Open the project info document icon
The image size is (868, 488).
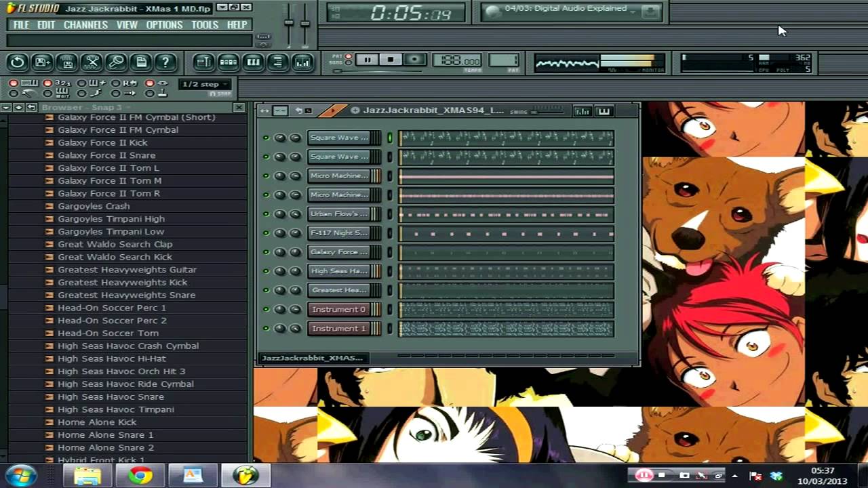(141, 62)
